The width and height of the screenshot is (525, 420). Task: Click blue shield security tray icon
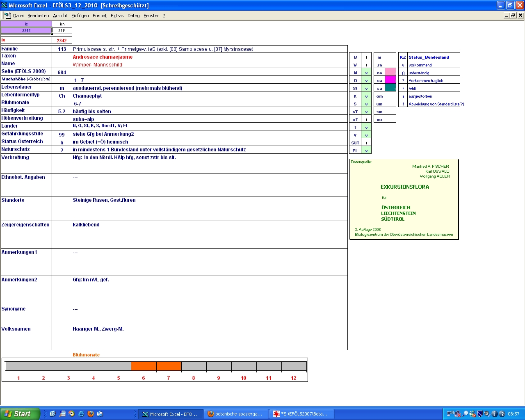(479, 414)
